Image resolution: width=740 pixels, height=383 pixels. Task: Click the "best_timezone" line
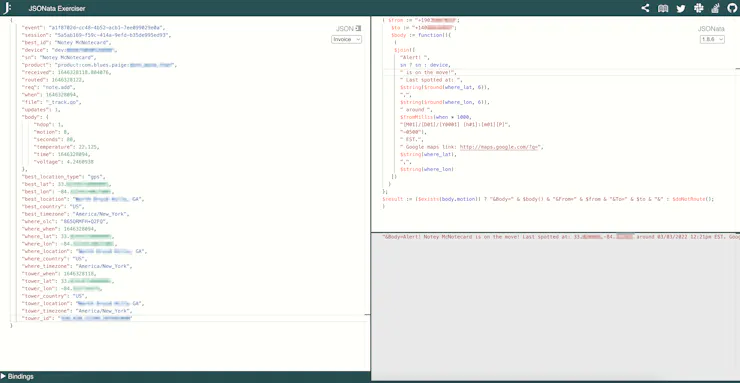(x=76, y=214)
